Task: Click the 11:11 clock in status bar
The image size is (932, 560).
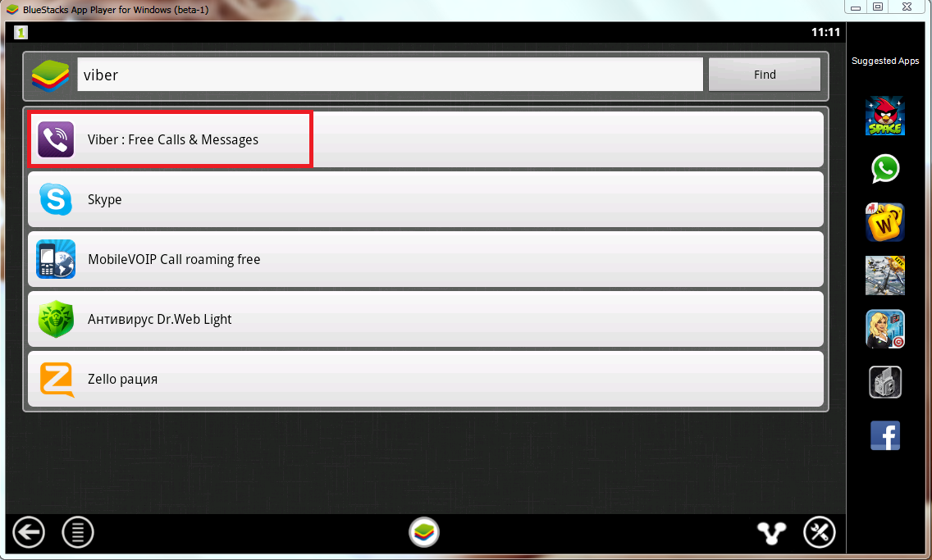Action: point(825,32)
